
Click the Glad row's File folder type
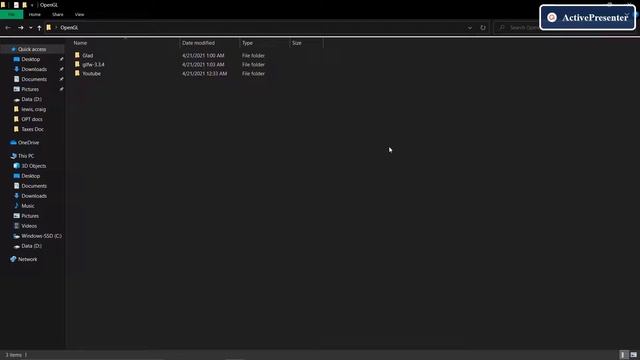(253, 56)
